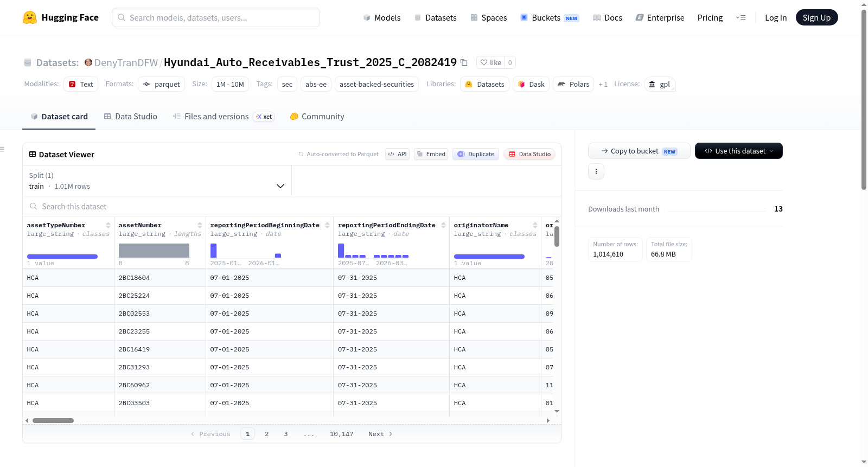Filter by the Dask library tag

[x=531, y=84]
